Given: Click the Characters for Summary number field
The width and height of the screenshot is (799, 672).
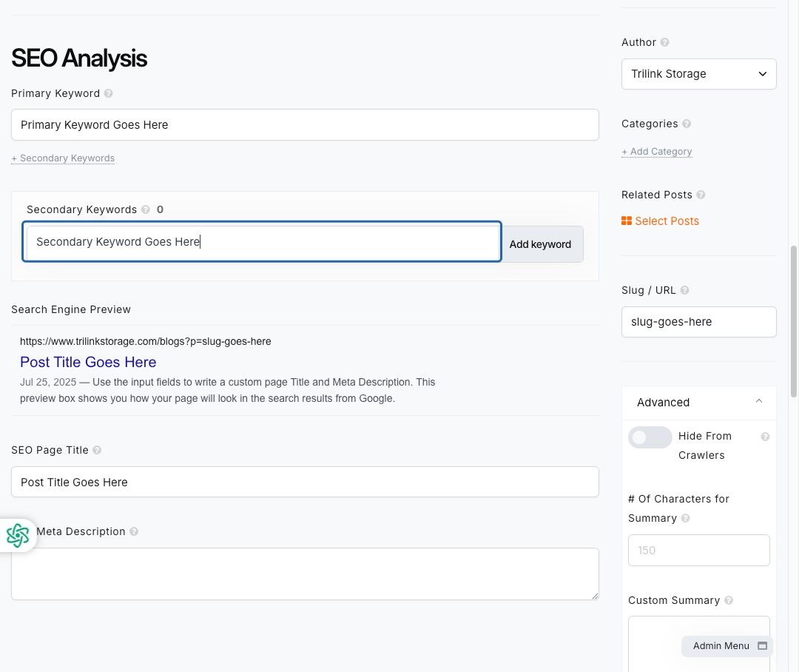Looking at the screenshot, I should [x=698, y=550].
